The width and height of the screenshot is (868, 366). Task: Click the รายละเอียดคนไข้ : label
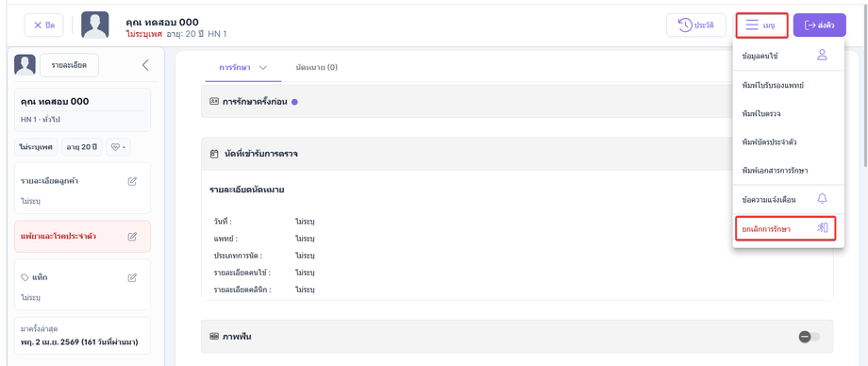(x=242, y=273)
